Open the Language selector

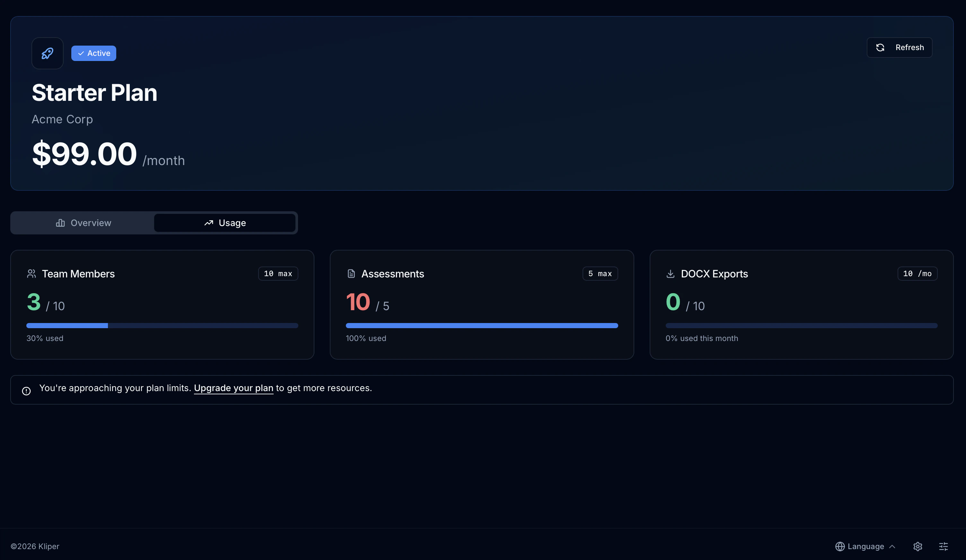(x=865, y=546)
